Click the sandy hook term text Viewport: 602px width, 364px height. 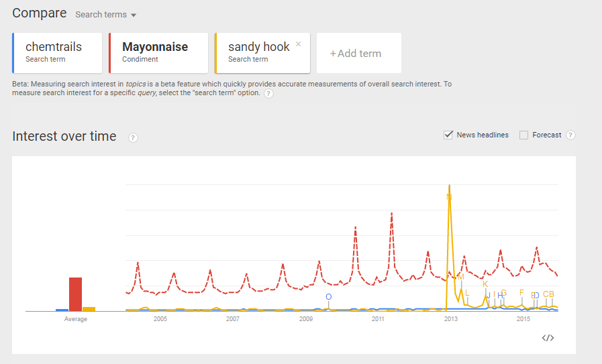click(258, 47)
